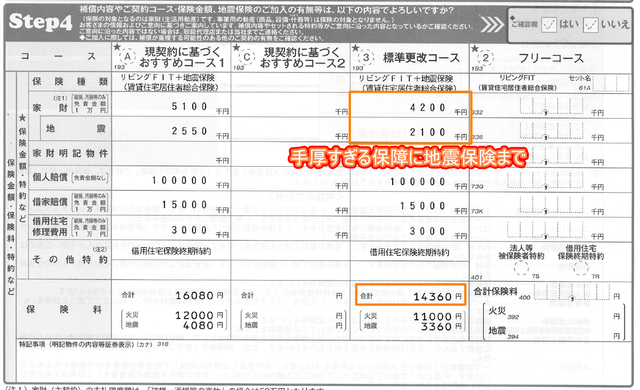The height and width of the screenshot is (390, 640).
Task: Click 3000 in the 標準更改コース column
Action: point(427,231)
